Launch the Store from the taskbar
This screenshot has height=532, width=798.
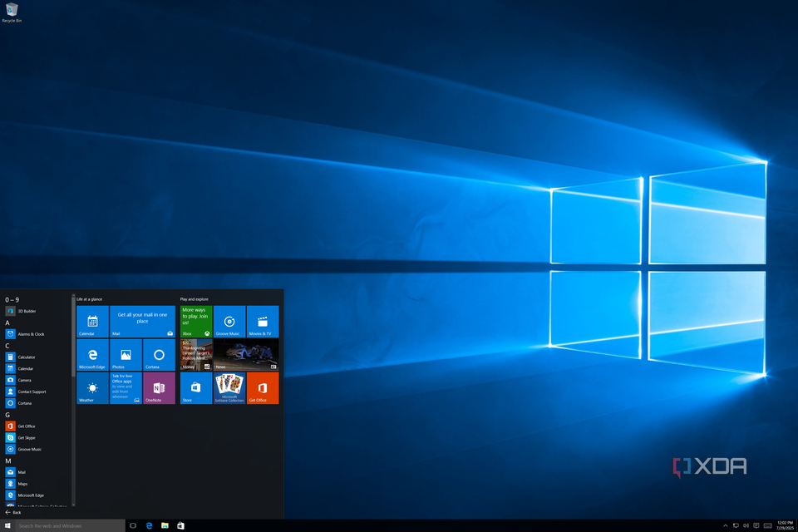tap(181, 525)
